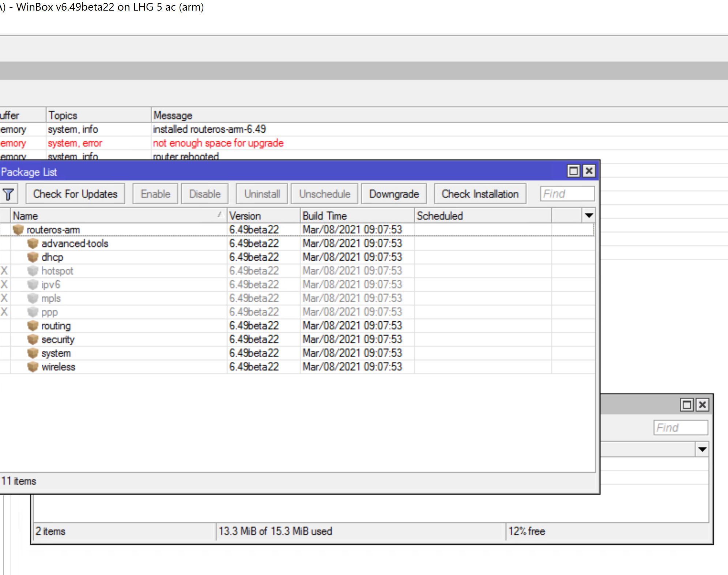
Task: Click the routeros-arm package icon
Action: (x=18, y=230)
